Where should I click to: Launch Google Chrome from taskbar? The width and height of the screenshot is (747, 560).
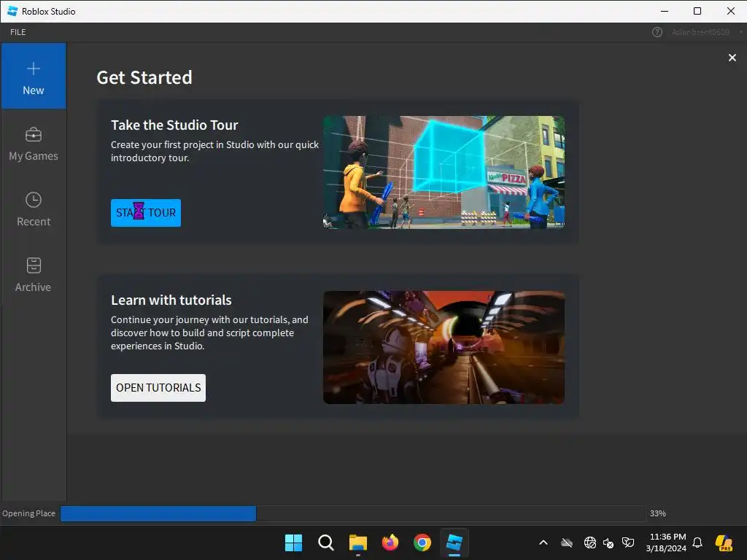pyautogui.click(x=422, y=542)
